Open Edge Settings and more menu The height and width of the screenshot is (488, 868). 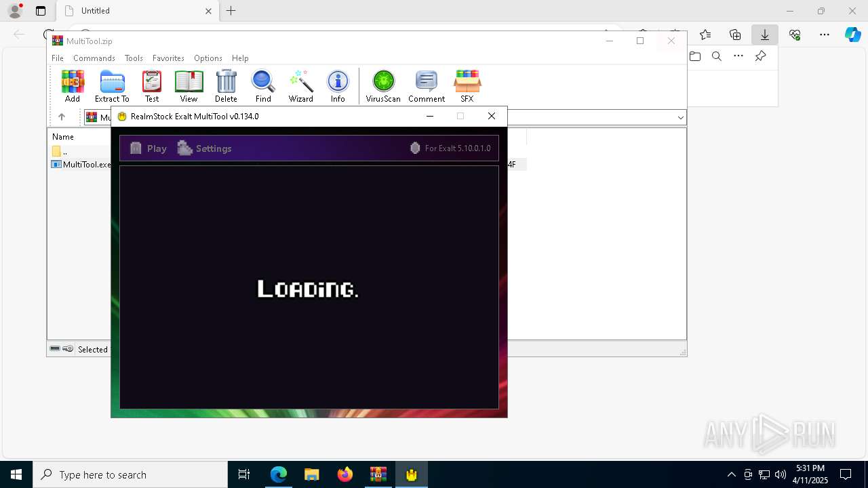pyautogui.click(x=825, y=35)
